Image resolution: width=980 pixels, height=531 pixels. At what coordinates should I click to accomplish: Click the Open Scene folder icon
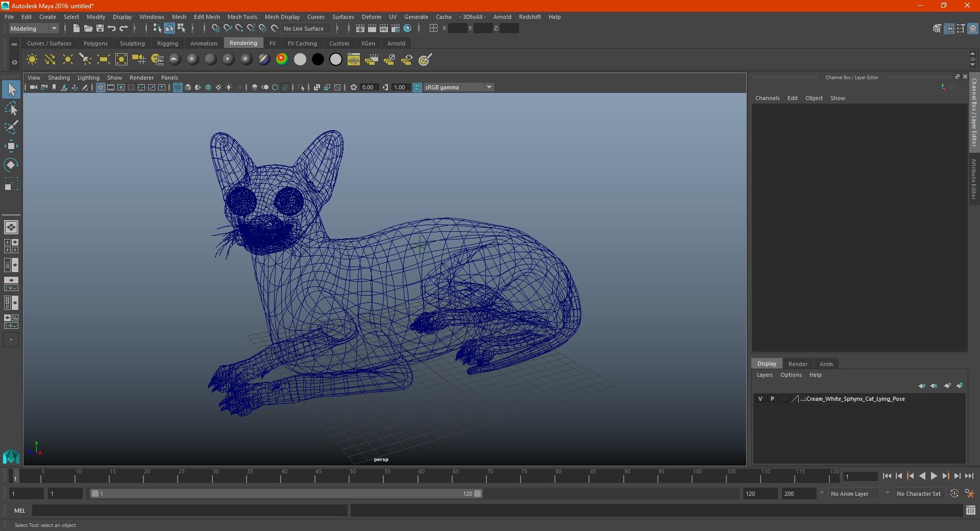click(x=88, y=28)
